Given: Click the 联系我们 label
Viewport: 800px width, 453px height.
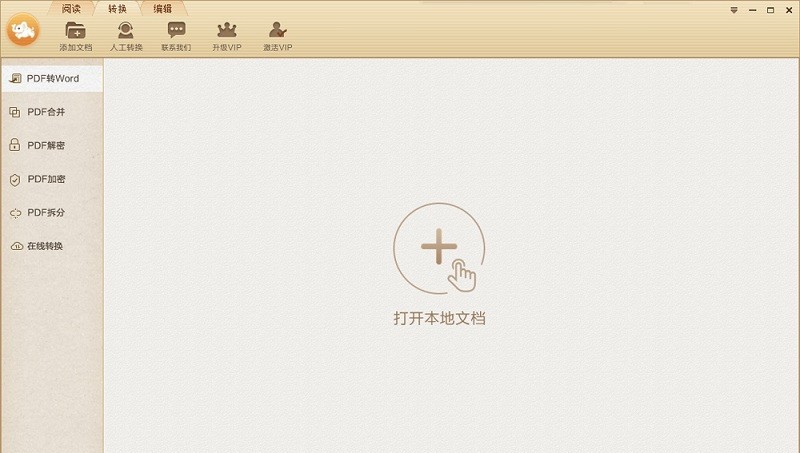Looking at the screenshot, I should point(176,47).
